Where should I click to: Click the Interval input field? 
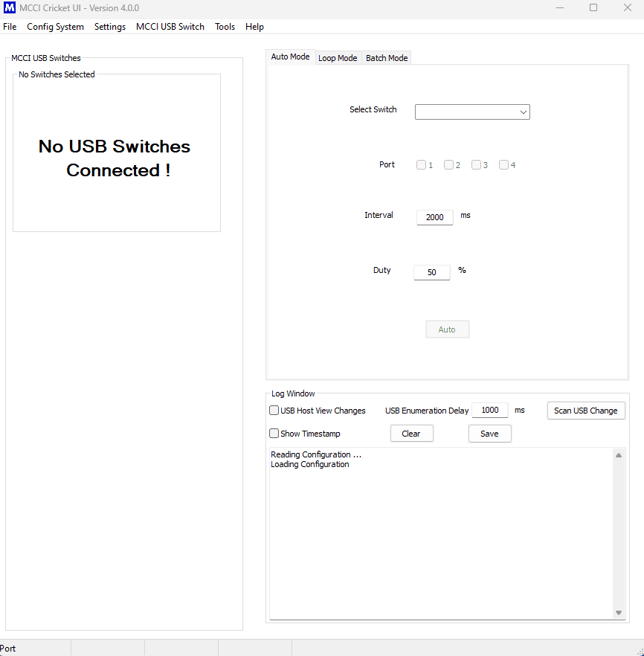(435, 217)
